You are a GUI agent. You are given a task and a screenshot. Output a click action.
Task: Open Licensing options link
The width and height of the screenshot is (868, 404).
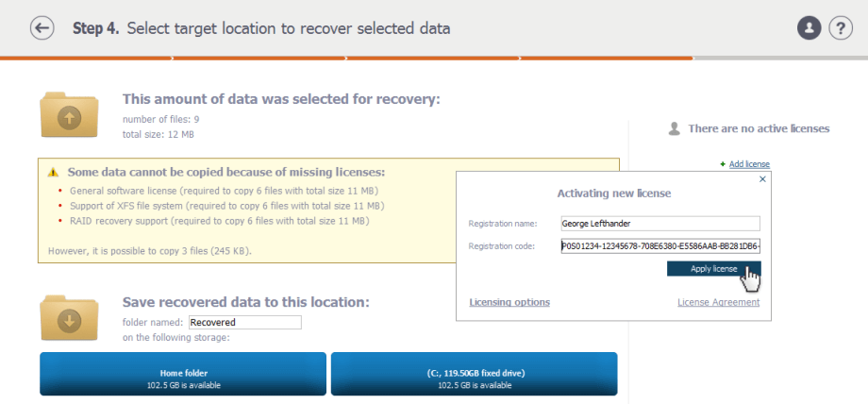point(509,302)
